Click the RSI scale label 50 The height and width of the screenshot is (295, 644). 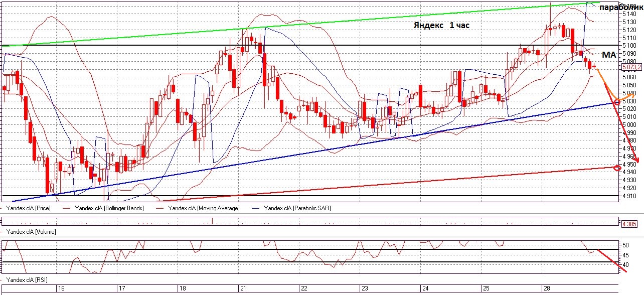pyautogui.click(x=625, y=245)
